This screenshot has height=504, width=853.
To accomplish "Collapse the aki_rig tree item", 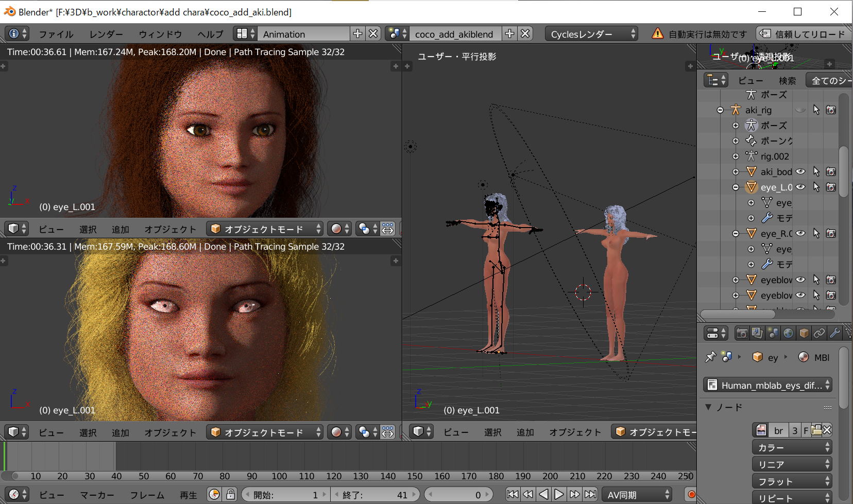I will (x=720, y=110).
